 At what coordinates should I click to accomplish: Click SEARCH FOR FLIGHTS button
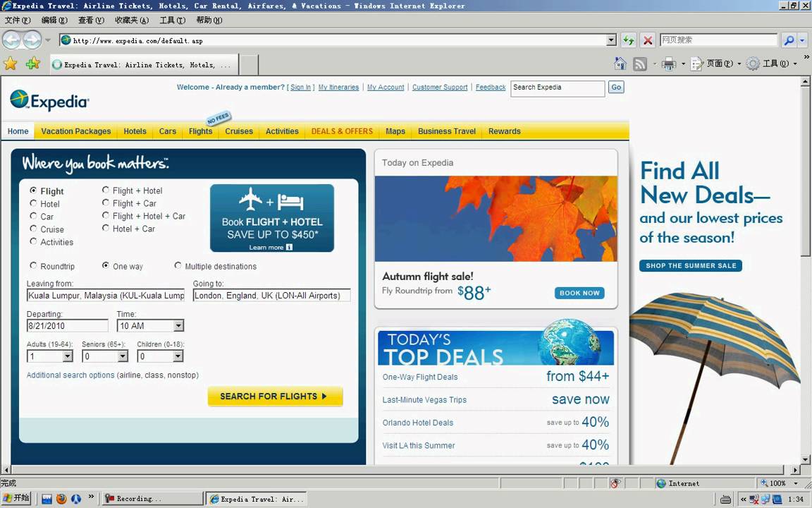[x=275, y=396]
